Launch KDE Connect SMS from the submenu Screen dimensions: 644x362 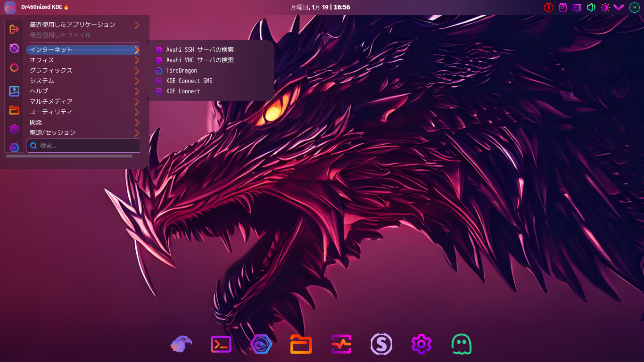[x=189, y=81]
